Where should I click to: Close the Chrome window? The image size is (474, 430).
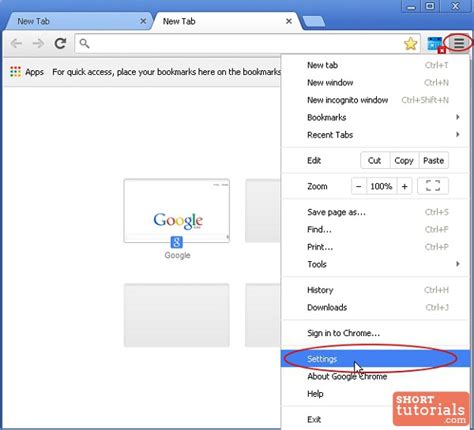point(455,6)
